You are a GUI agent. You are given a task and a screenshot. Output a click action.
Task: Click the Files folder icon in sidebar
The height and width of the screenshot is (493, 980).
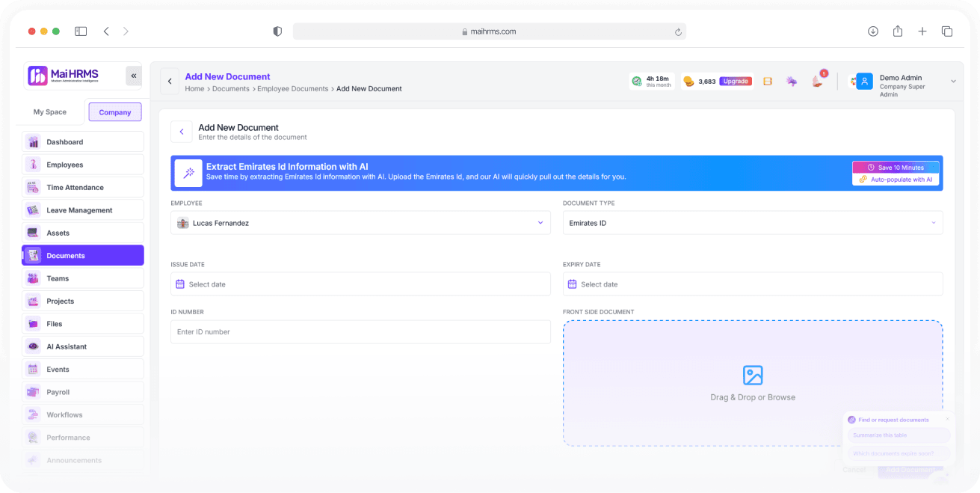click(33, 324)
